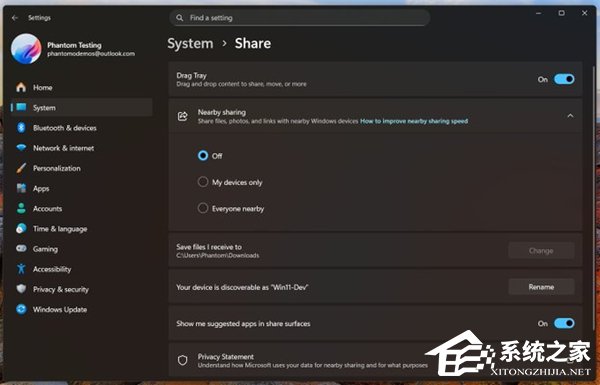Click the Downloads save path text

coord(218,256)
